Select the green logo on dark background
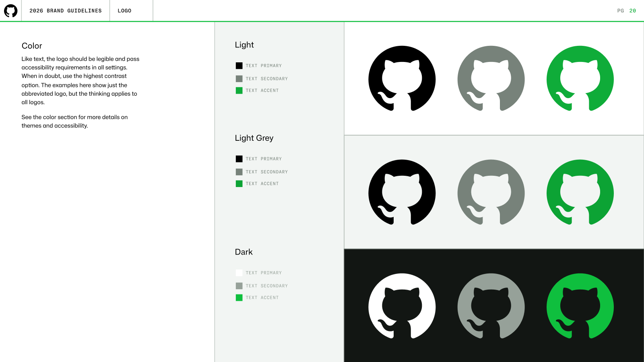 (x=580, y=306)
